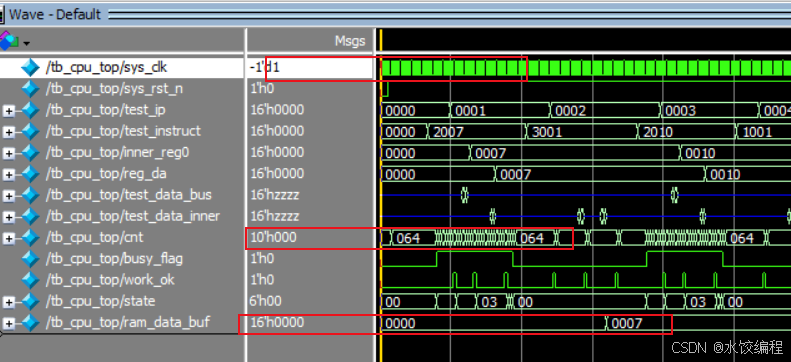Image resolution: width=791 pixels, height=362 pixels.
Task: Click the yellow cursor line in the waveform
Action: coord(381,194)
